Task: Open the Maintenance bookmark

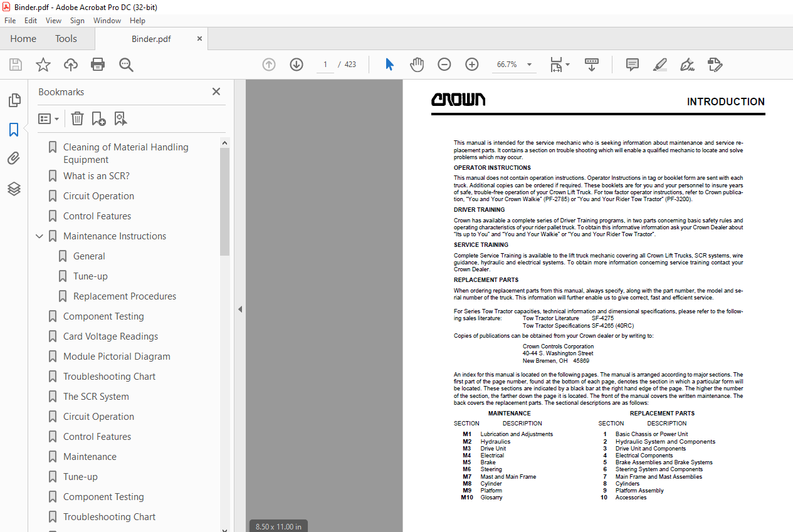Action: [90, 457]
